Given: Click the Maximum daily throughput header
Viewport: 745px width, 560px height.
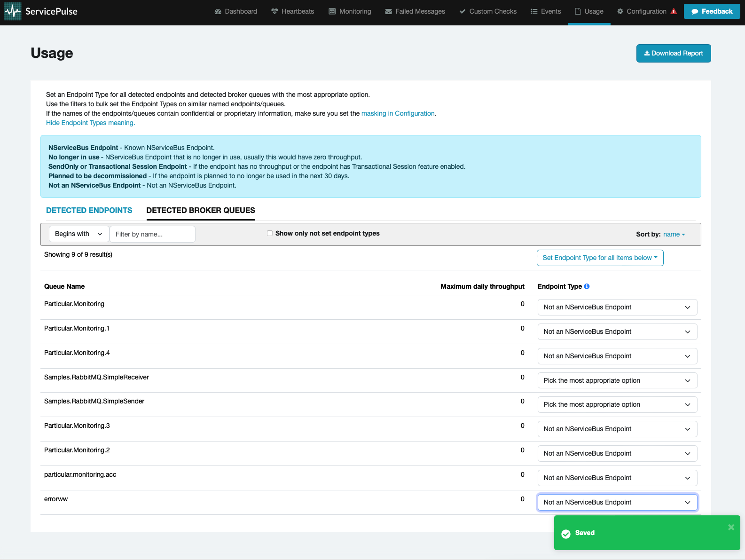Looking at the screenshot, I should [x=482, y=286].
